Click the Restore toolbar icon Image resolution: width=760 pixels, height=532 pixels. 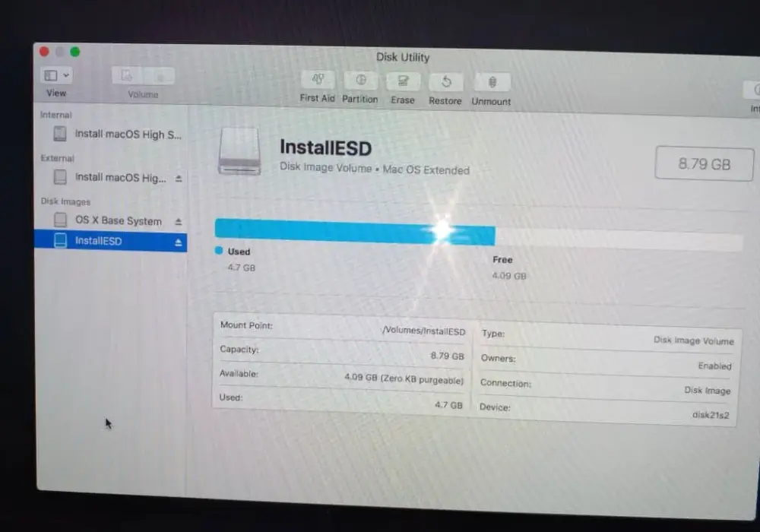pyautogui.click(x=446, y=82)
